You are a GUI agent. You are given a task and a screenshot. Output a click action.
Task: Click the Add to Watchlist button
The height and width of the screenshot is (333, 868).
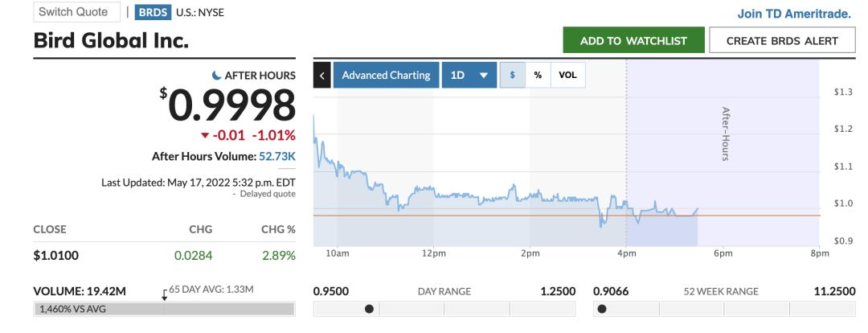[x=633, y=41]
